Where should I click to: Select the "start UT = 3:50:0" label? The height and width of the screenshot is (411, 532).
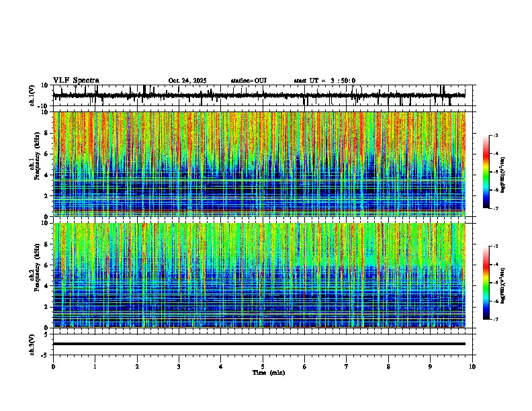[324, 81]
